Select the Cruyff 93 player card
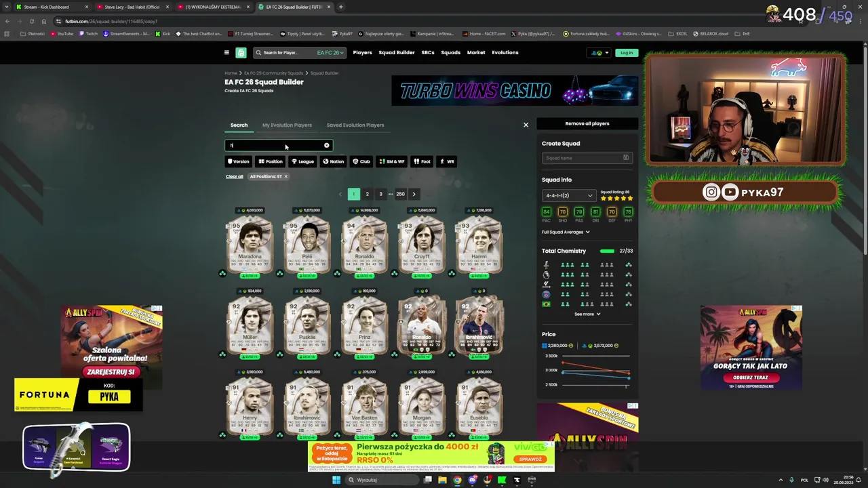This screenshot has width=868, height=488. click(422, 246)
